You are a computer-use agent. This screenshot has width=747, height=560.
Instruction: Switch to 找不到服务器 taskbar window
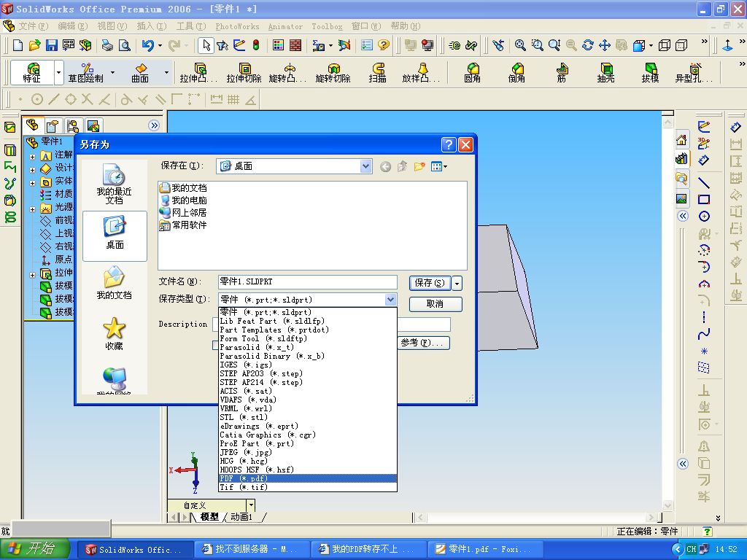click(x=252, y=549)
